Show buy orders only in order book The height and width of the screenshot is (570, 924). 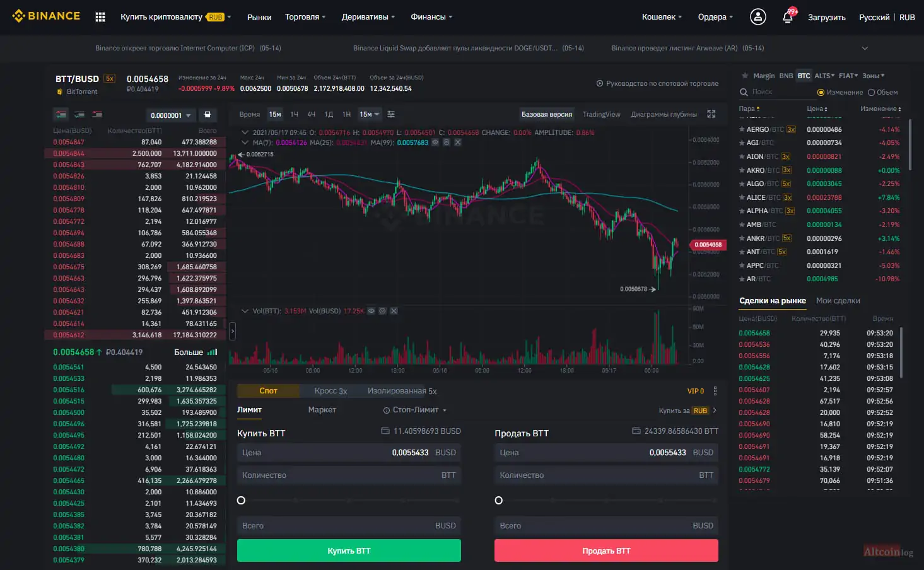point(79,115)
